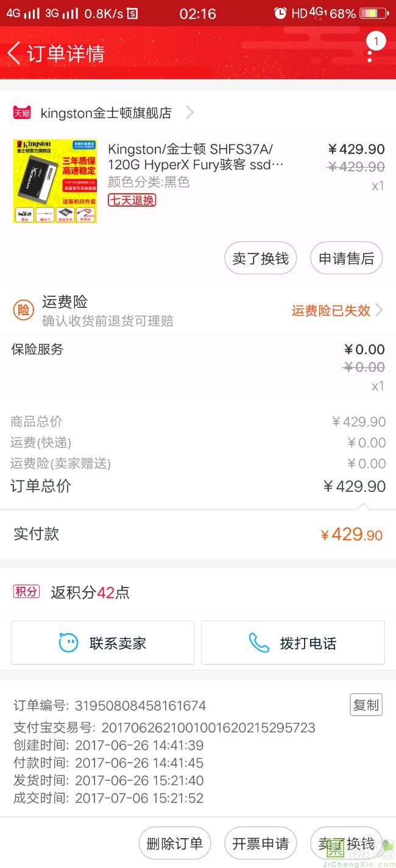Tap 删除订单 button
This screenshot has width=396, height=868.
click(x=175, y=844)
